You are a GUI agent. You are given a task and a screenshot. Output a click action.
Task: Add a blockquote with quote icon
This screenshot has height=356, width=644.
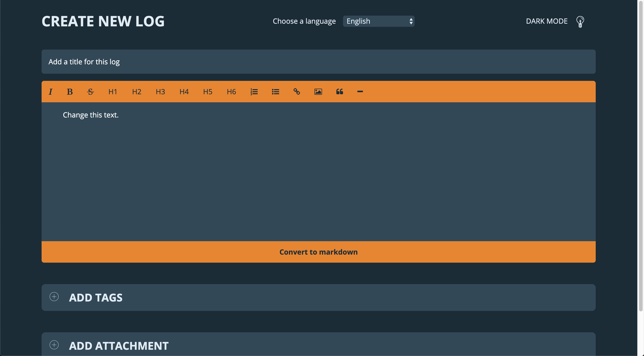[x=339, y=92]
